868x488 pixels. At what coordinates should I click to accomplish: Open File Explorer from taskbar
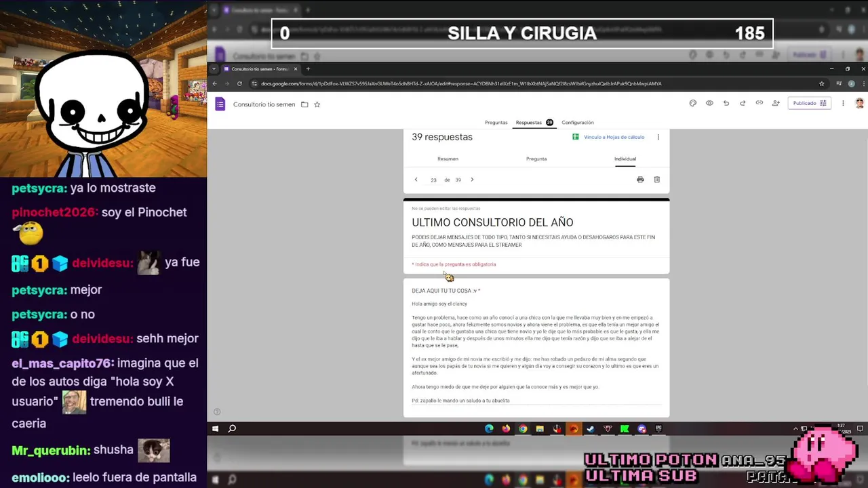[540, 428]
